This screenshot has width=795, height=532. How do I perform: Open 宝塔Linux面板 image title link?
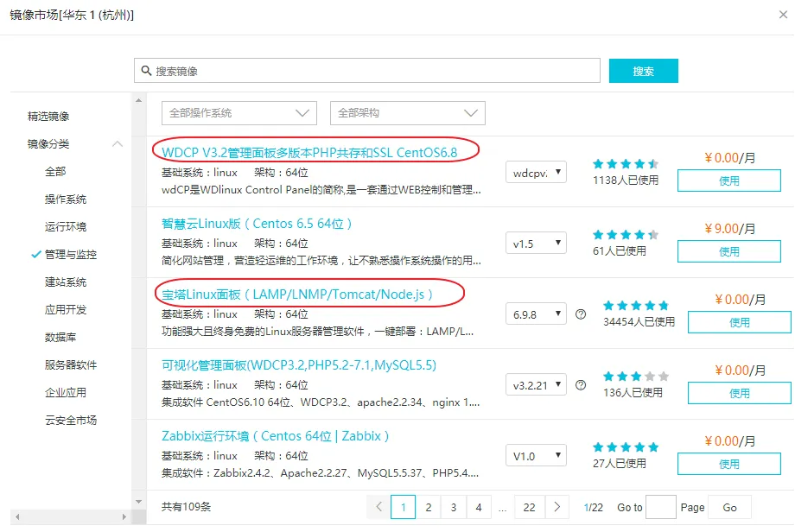point(297,294)
